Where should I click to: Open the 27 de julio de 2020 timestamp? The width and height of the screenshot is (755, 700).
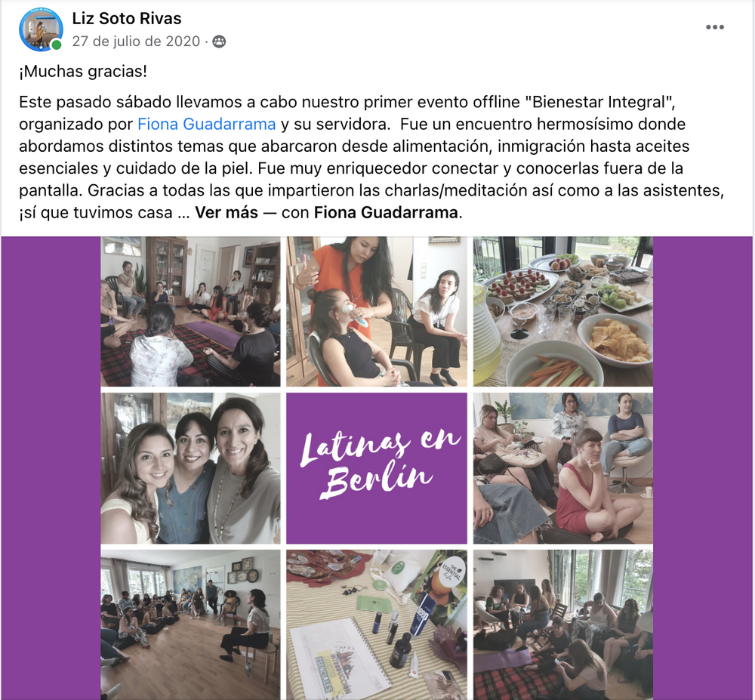[136, 42]
